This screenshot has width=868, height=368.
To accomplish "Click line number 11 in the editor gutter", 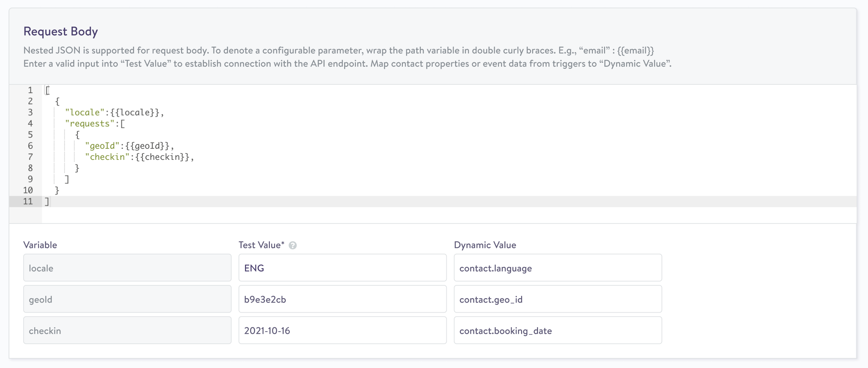I will click(28, 201).
